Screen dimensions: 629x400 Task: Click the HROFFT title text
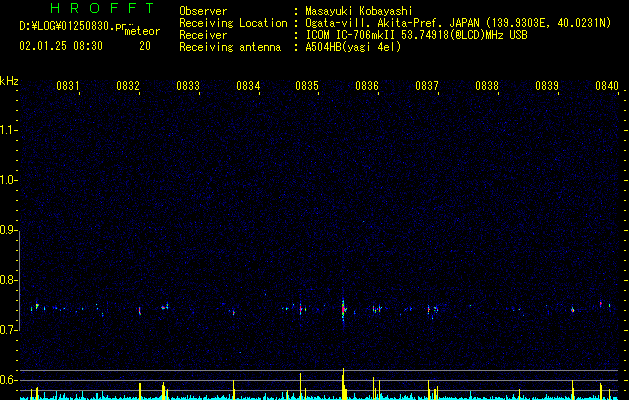tap(102, 8)
